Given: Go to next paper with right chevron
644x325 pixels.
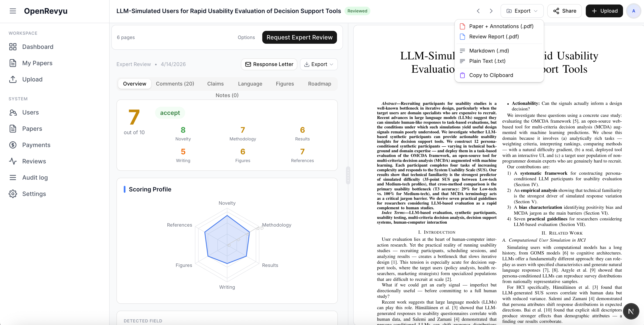Looking at the screenshot, I should [x=491, y=11].
